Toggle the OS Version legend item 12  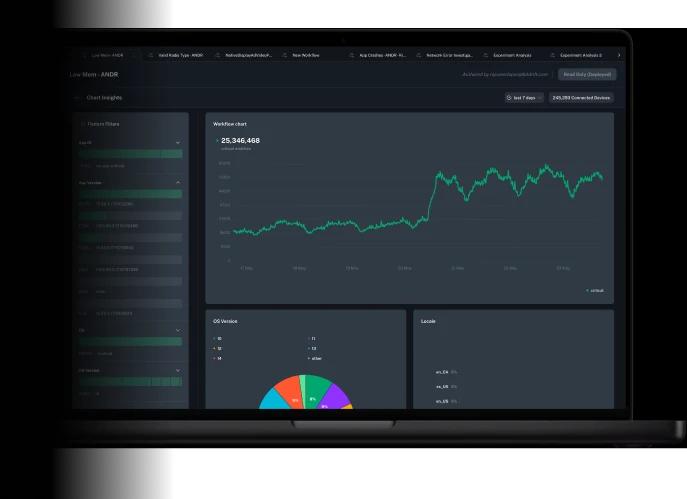[217, 349]
